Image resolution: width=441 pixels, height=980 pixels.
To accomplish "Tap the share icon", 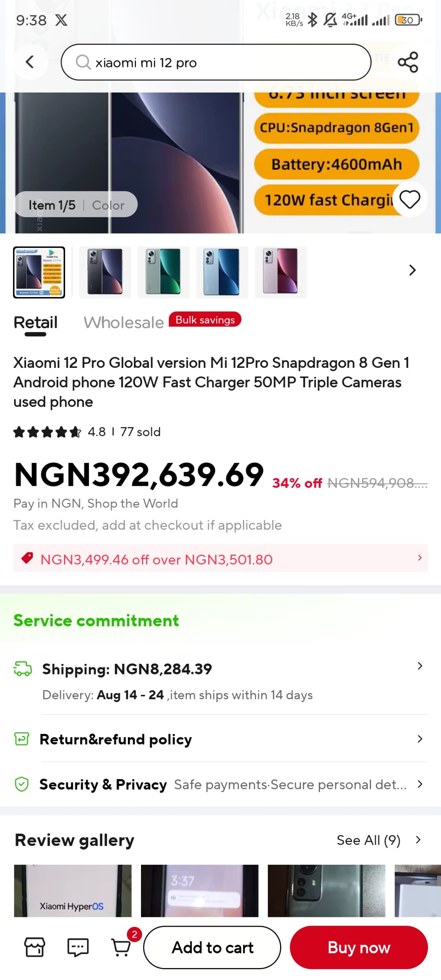I will 408,62.
